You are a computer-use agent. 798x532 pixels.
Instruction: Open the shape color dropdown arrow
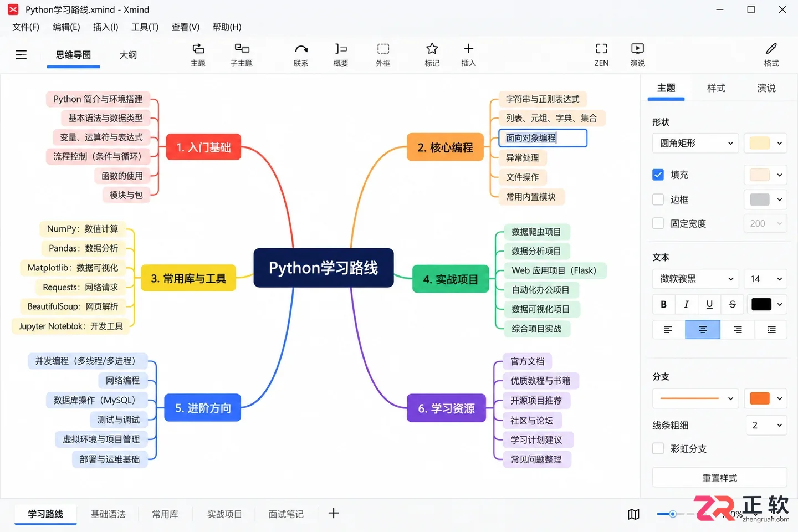coord(779,143)
